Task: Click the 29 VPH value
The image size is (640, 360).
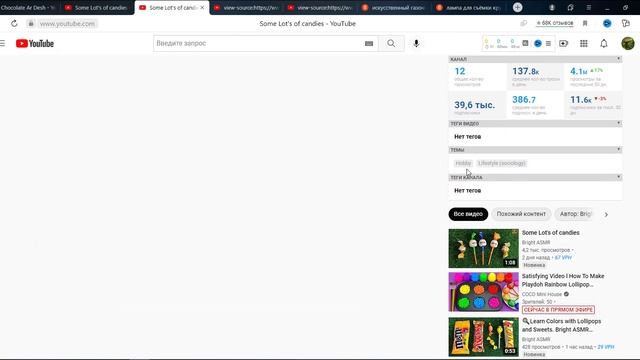Action: pyautogui.click(x=606, y=347)
